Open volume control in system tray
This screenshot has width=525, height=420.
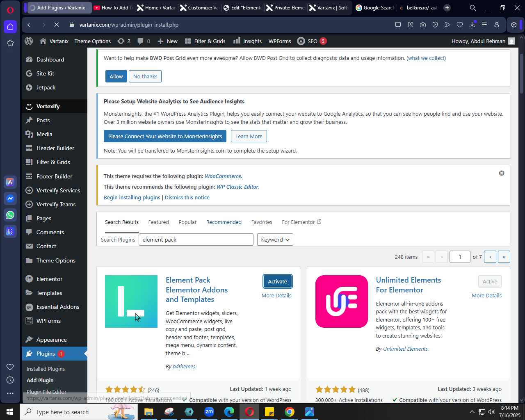pos(491,412)
